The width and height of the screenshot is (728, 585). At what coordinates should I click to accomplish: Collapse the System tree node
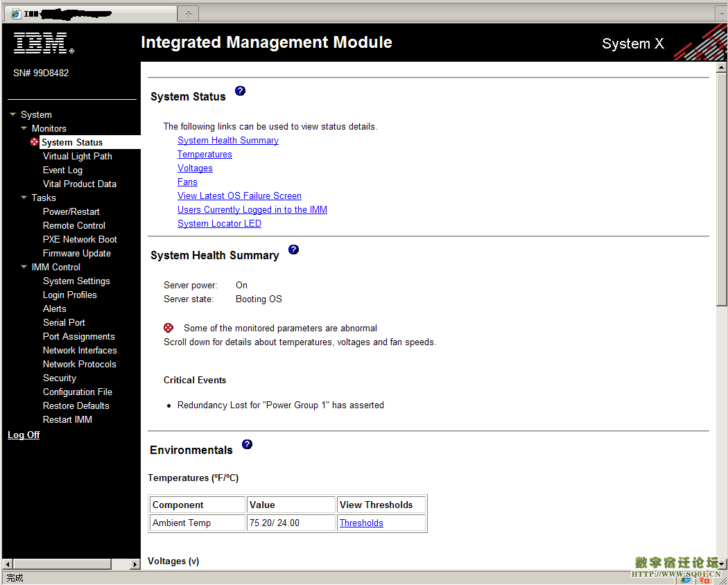pos(13,114)
